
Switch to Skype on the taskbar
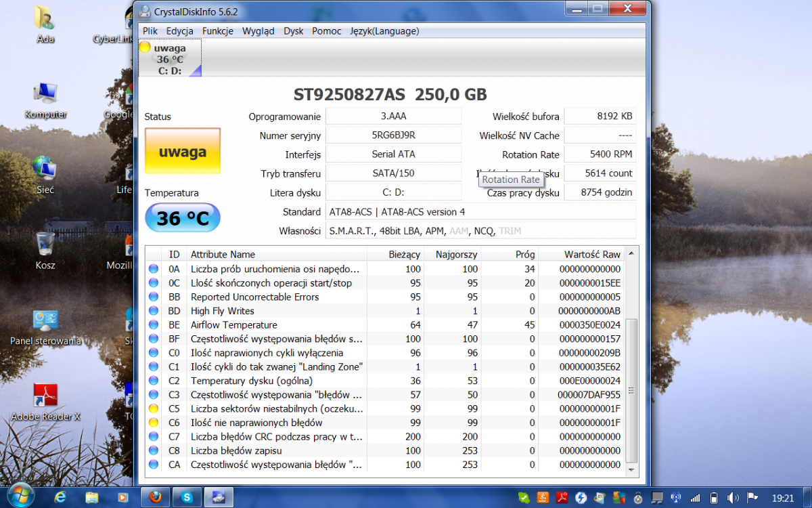click(187, 497)
